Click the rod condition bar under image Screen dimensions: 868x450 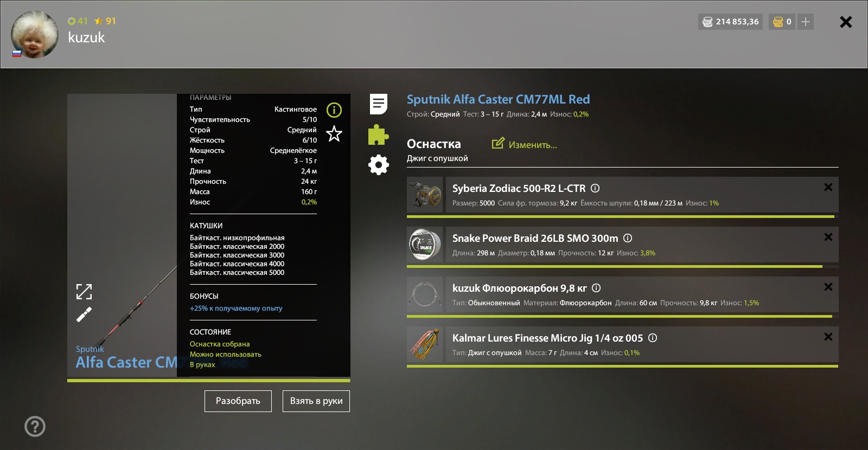point(209,381)
